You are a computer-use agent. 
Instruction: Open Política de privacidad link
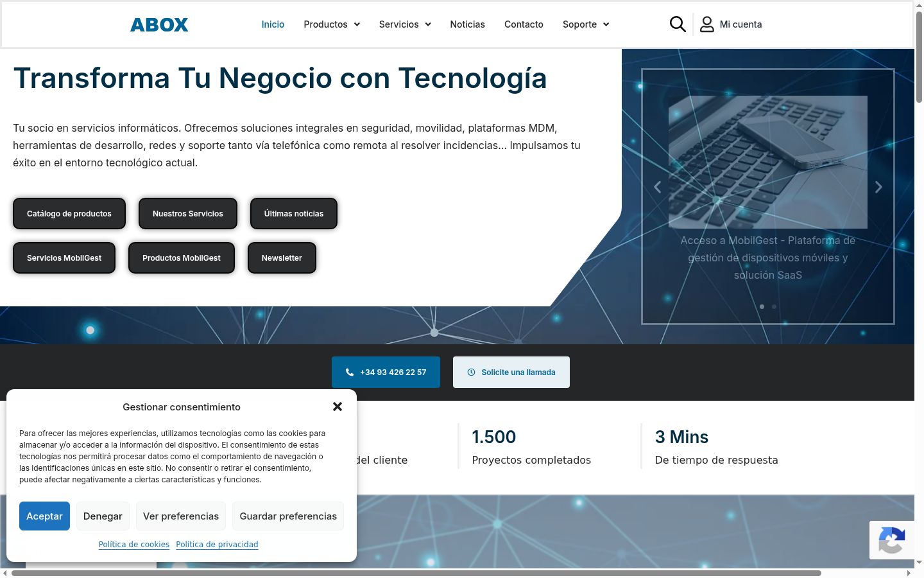(217, 544)
